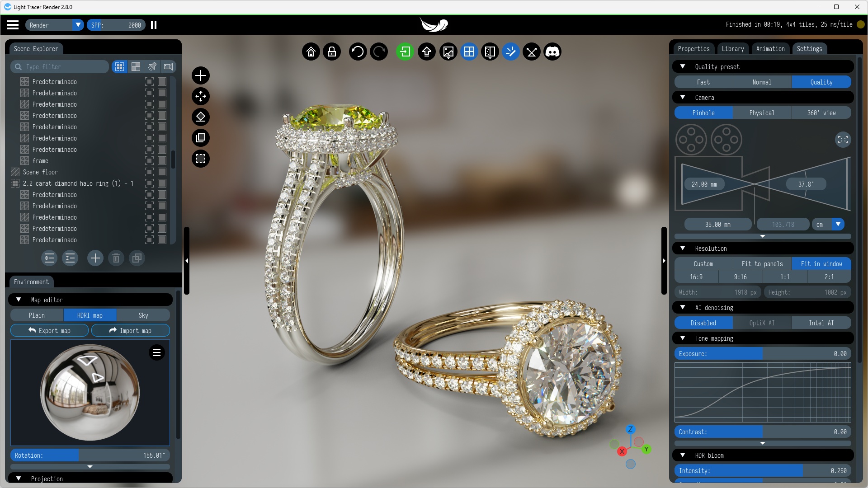Click the render/export image icon
868x488 pixels.
[449, 52]
